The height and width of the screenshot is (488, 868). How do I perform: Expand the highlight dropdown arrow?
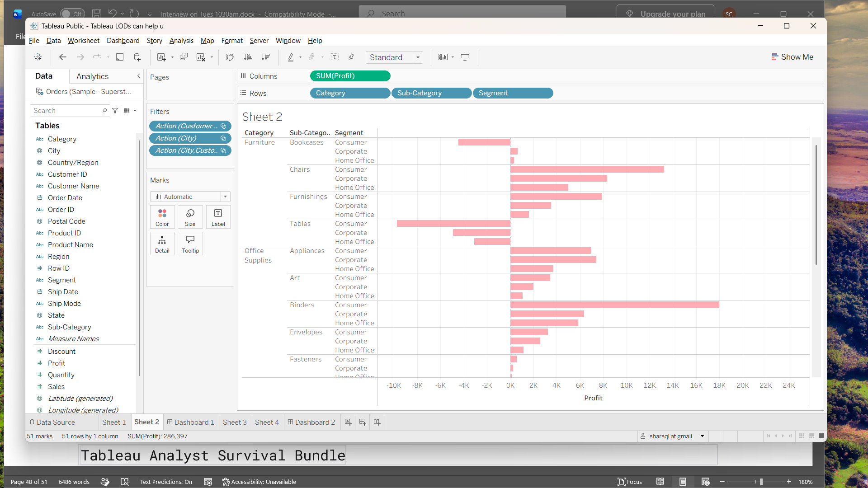click(300, 57)
